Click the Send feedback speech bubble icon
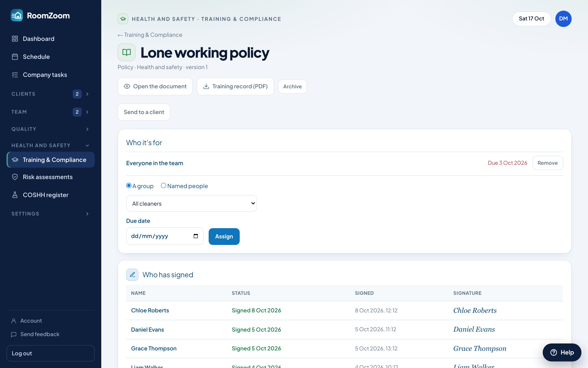Image resolution: width=588 pixels, height=368 pixels. [x=14, y=334]
